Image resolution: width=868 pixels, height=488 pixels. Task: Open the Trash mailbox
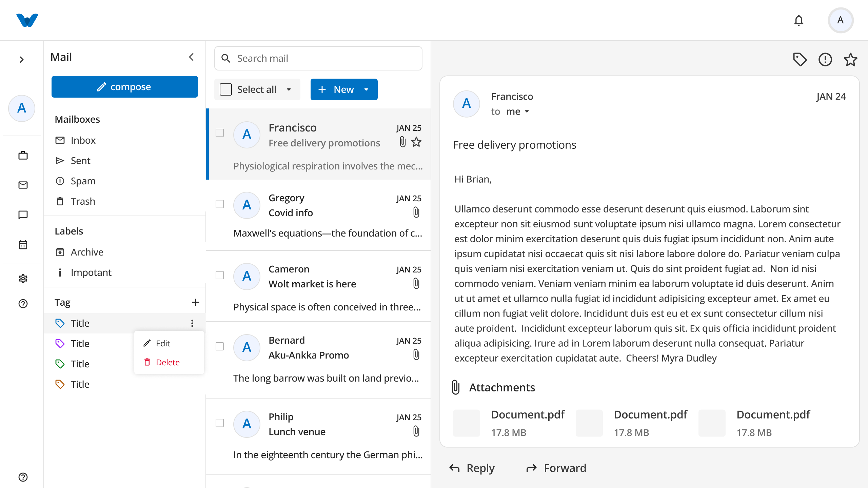click(125, 201)
